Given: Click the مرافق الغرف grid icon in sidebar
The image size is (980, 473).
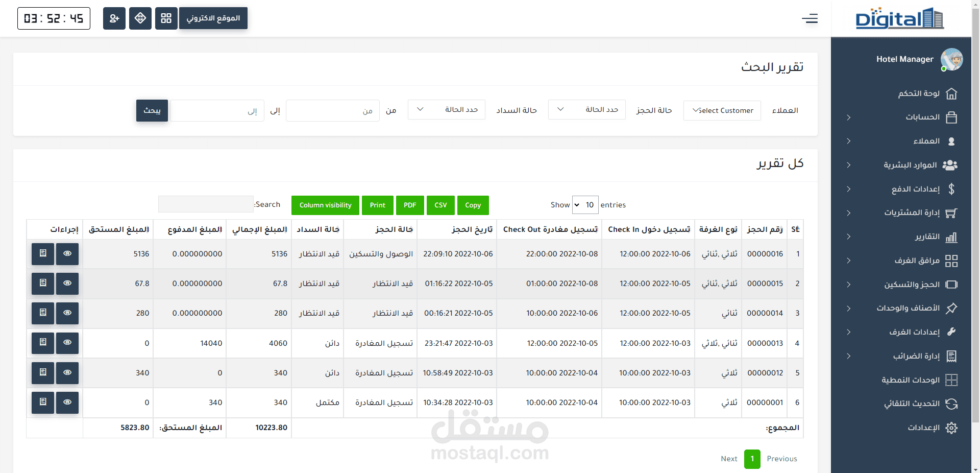Looking at the screenshot, I should point(951,261).
